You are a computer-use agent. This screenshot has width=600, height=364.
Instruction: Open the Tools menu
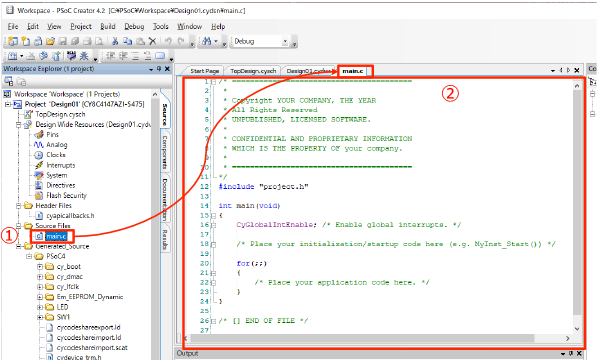point(161,26)
